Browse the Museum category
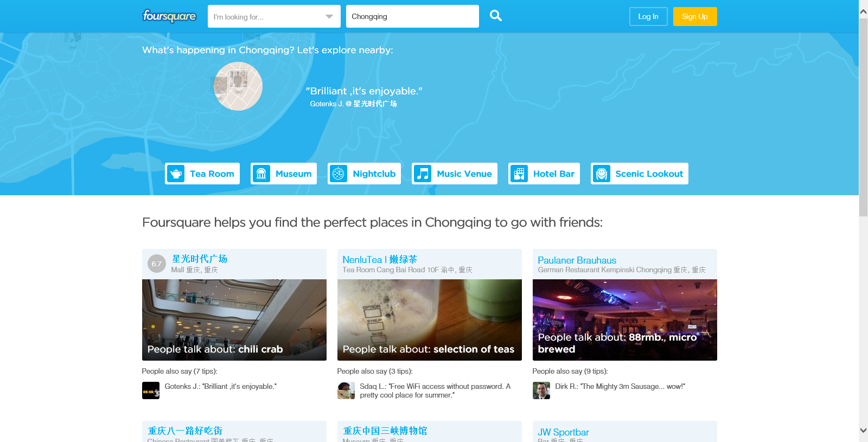 (284, 174)
